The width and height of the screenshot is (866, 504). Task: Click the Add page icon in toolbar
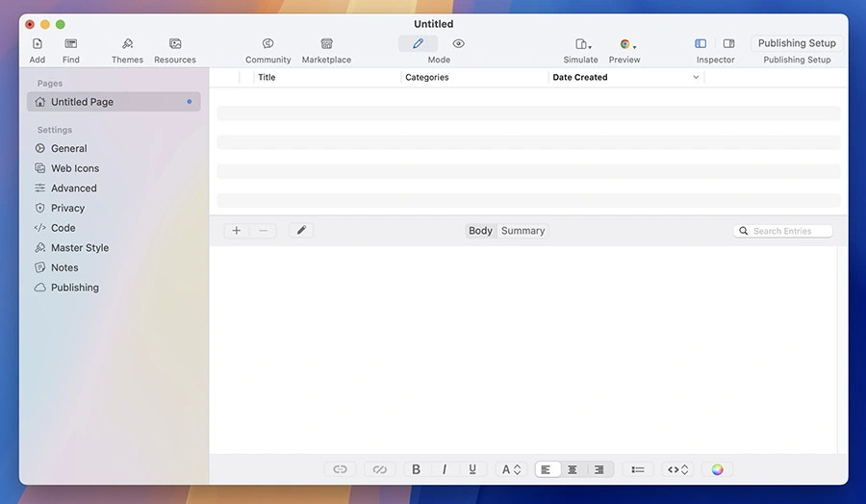[38, 44]
